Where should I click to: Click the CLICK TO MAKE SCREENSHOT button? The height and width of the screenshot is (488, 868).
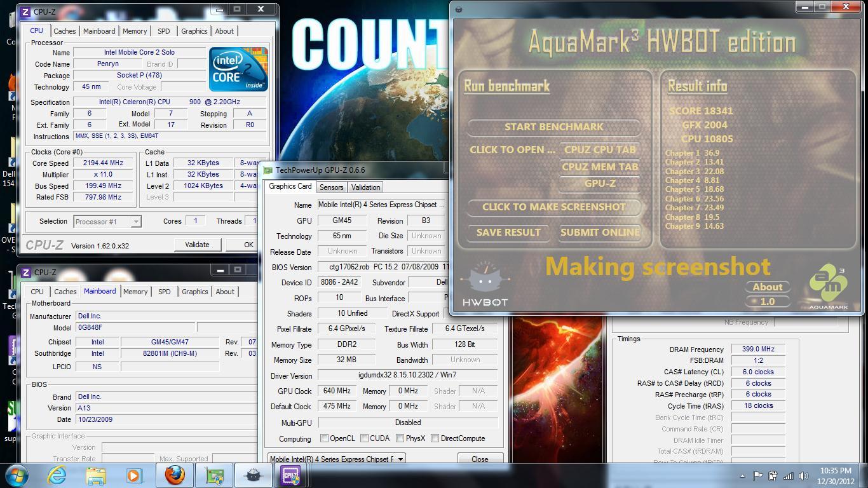(553, 207)
